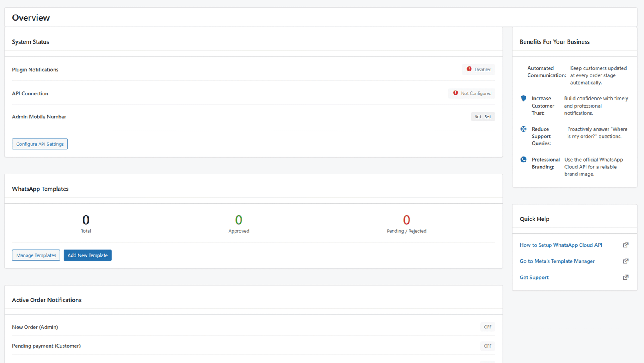Click the OFF badge for Pending payment (Customer)

(x=487, y=346)
